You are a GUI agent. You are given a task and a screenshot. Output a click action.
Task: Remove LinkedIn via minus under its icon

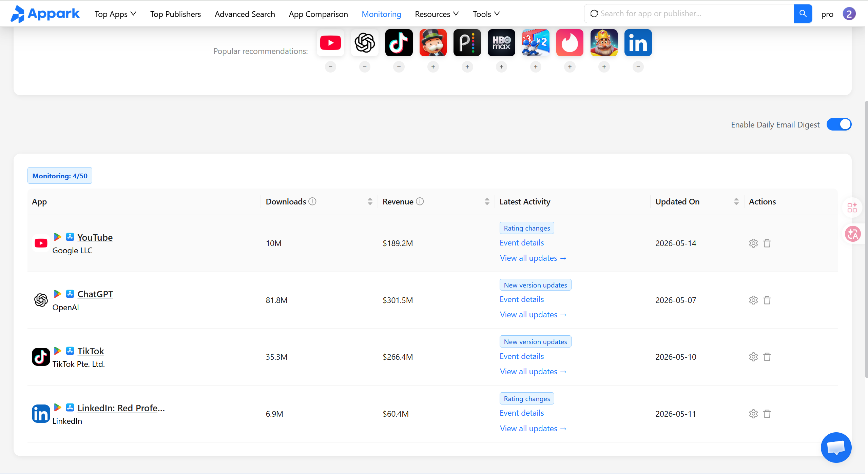click(x=638, y=67)
